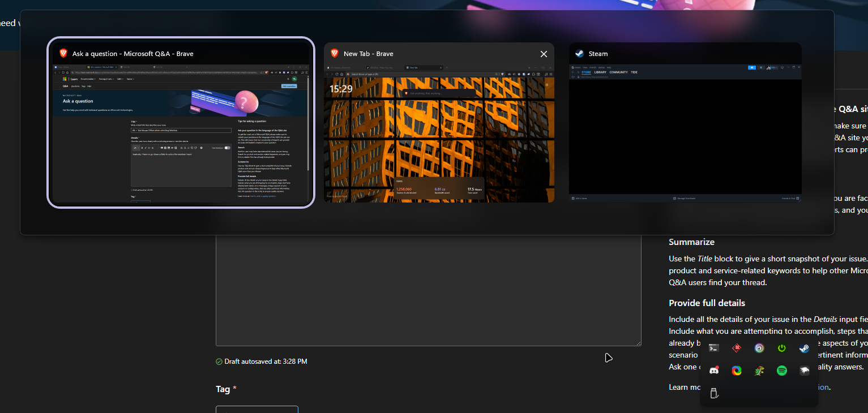Click the red diamond tray icon

tap(737, 349)
